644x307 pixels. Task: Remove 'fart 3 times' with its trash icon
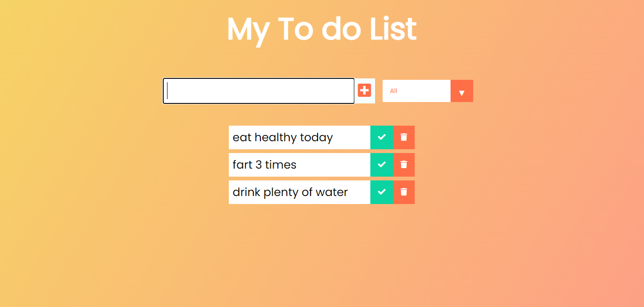coord(404,165)
